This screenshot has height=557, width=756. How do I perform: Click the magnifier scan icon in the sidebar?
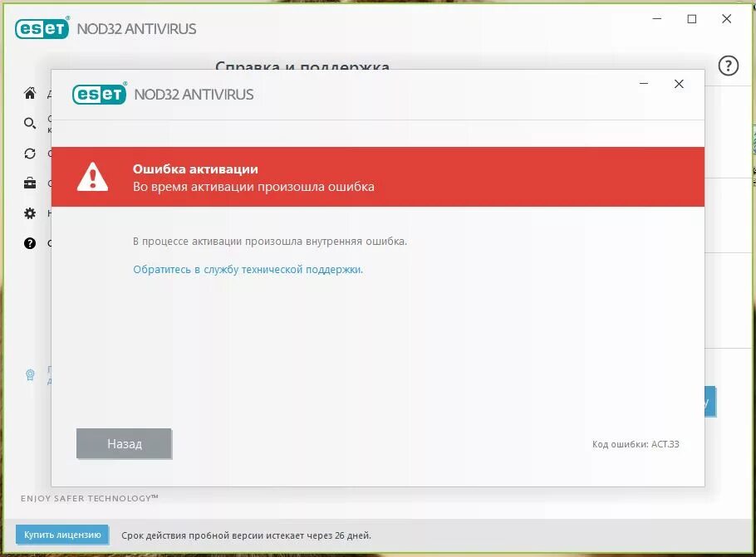[x=30, y=124]
